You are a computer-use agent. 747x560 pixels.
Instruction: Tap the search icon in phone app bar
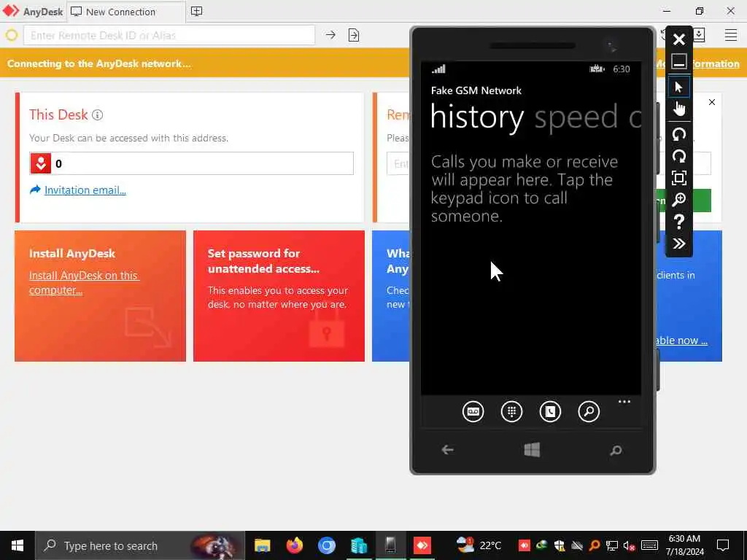(x=589, y=411)
